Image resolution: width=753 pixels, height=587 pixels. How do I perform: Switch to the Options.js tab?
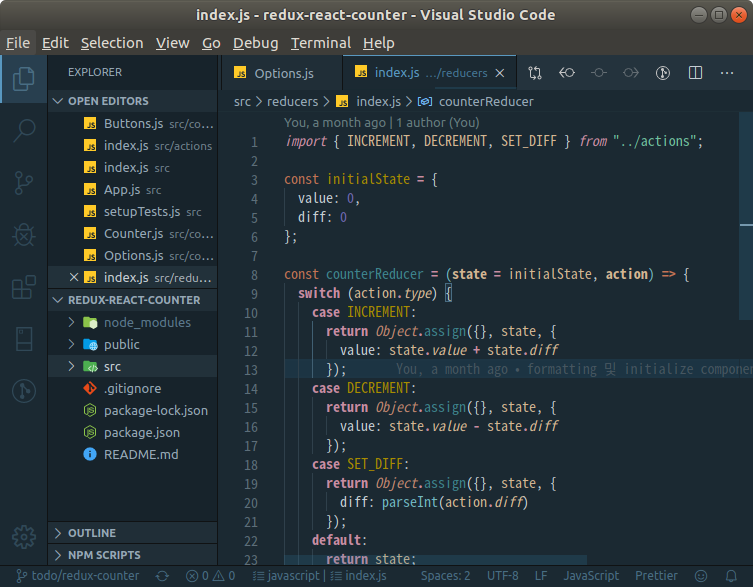[x=282, y=73]
